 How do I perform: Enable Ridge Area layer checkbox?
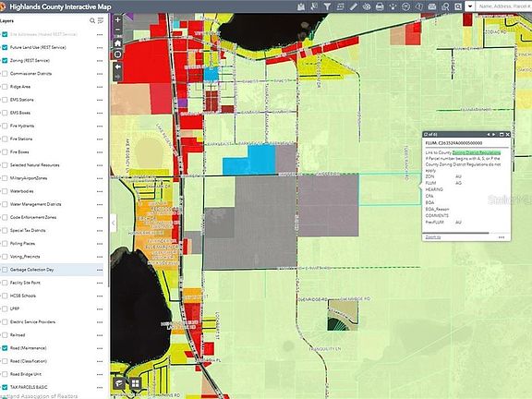tap(5, 87)
